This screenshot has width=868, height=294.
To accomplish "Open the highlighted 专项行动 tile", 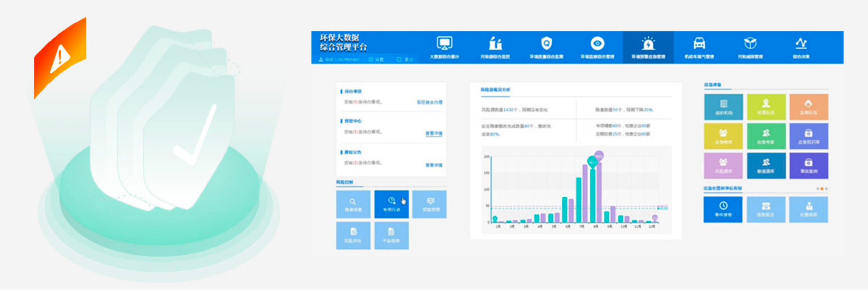I will pos(391,204).
